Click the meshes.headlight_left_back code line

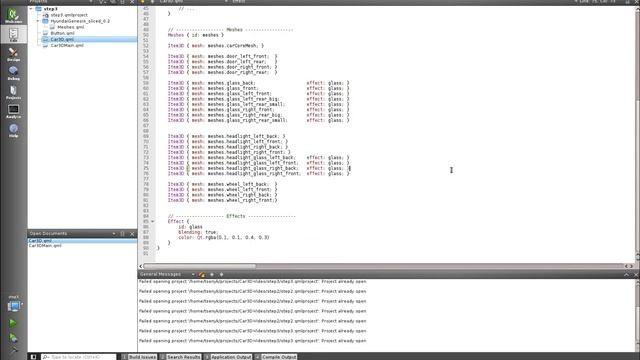click(226, 136)
